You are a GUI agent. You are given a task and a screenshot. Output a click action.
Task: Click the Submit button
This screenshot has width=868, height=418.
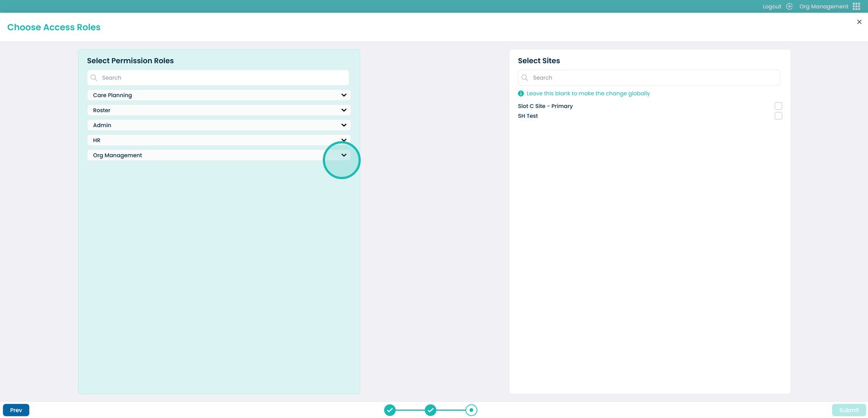[848, 410]
